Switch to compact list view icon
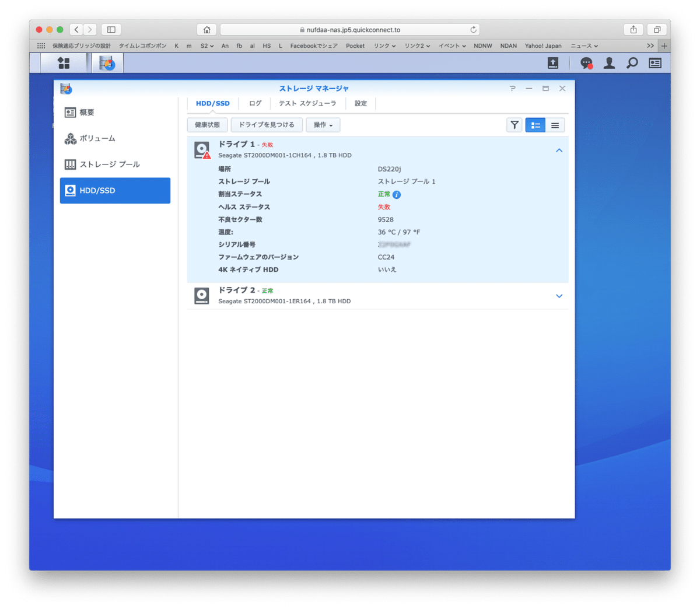This screenshot has height=609, width=700. [x=555, y=125]
